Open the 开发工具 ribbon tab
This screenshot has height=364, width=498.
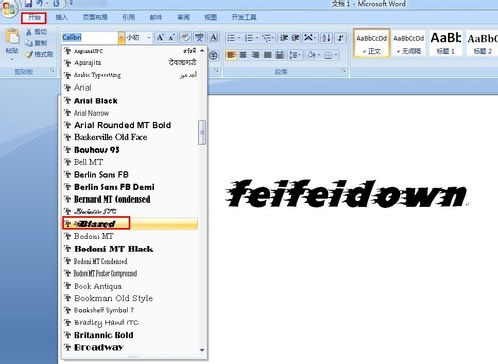coord(244,17)
